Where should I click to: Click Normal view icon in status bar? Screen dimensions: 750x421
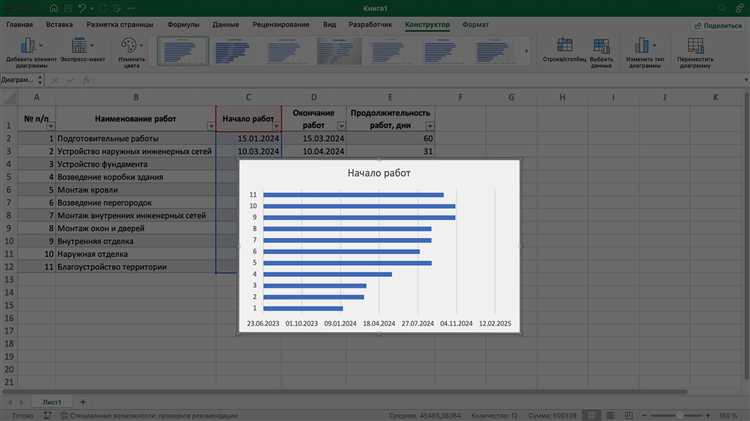coord(592,415)
